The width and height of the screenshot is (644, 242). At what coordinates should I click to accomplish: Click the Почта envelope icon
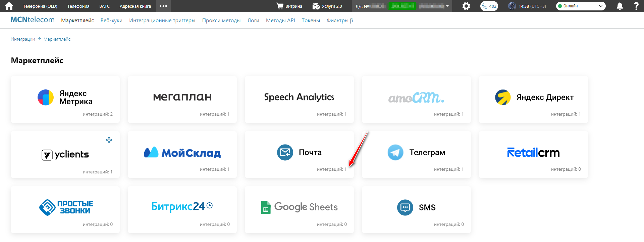[285, 153]
